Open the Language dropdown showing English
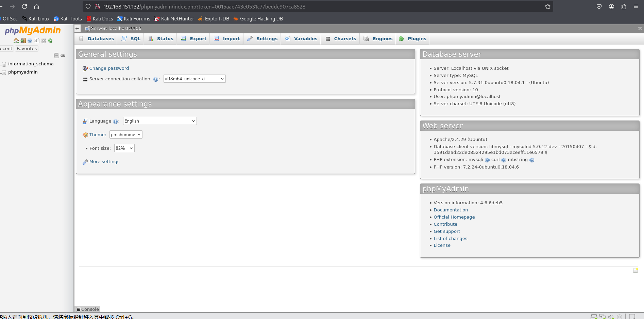 pyautogui.click(x=160, y=121)
